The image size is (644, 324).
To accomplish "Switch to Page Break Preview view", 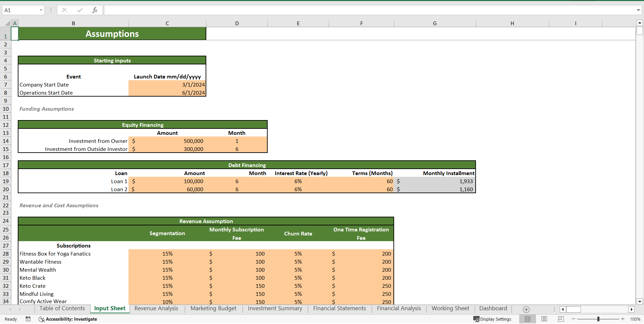I will coord(561,319).
